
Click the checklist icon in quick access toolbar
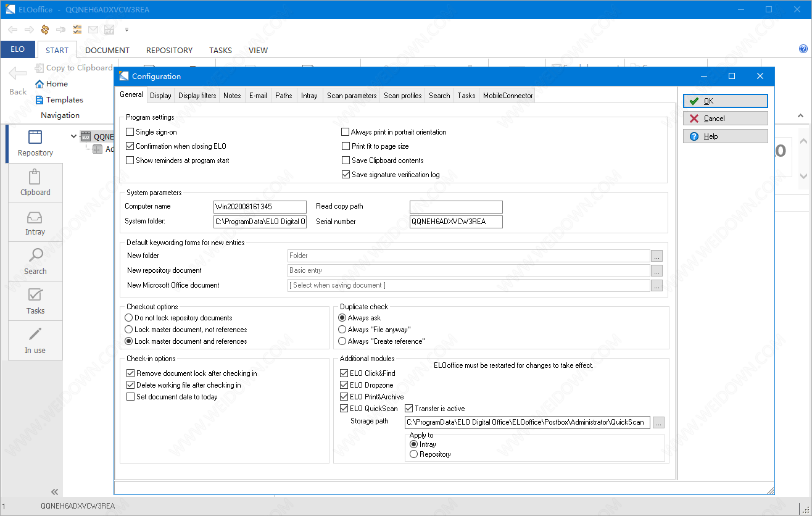coord(77,29)
